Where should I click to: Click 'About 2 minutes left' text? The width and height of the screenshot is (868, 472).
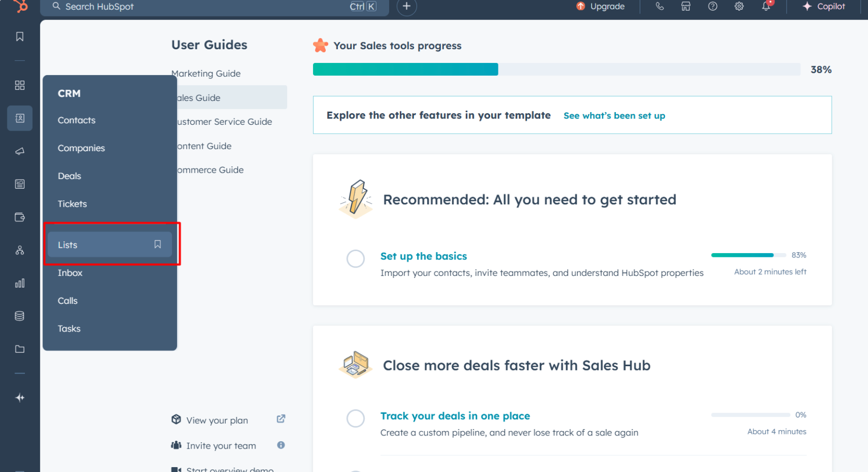coord(770,272)
